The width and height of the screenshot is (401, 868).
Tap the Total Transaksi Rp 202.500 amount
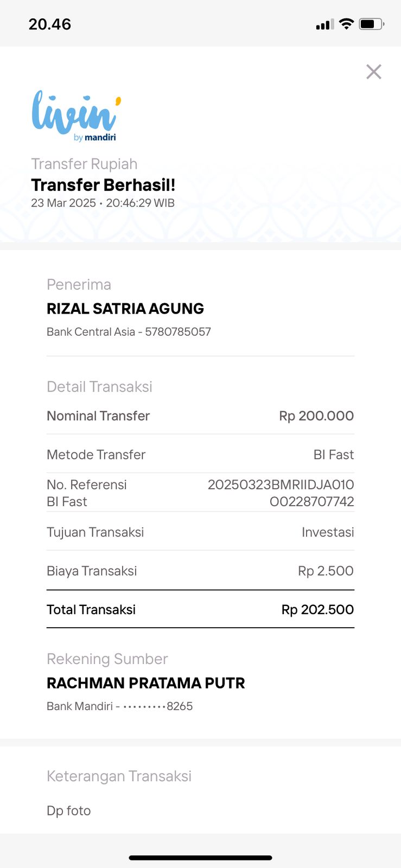(317, 610)
